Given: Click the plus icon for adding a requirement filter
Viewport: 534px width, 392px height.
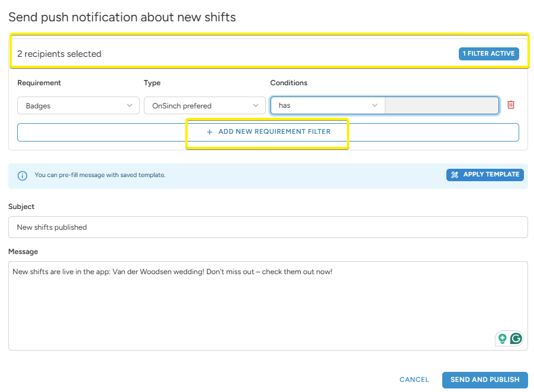Looking at the screenshot, I should click(x=210, y=132).
